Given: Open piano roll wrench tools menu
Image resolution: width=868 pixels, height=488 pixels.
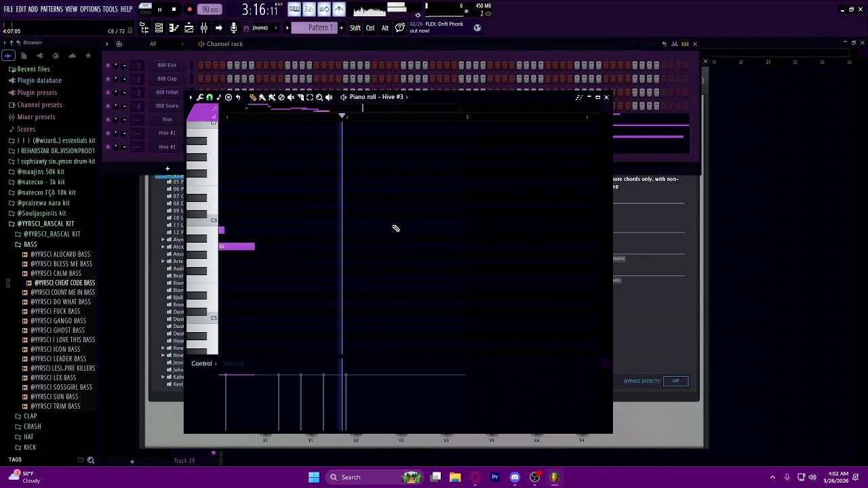Looking at the screenshot, I should pos(200,97).
